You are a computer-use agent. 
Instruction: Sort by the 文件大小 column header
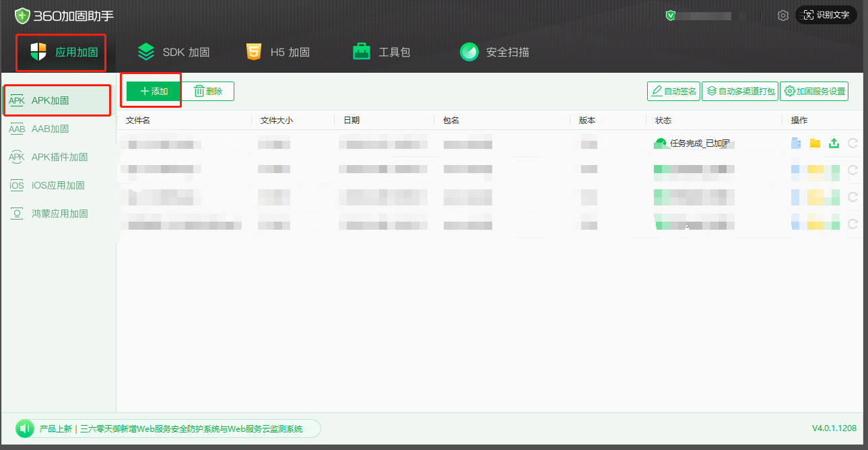click(x=276, y=120)
